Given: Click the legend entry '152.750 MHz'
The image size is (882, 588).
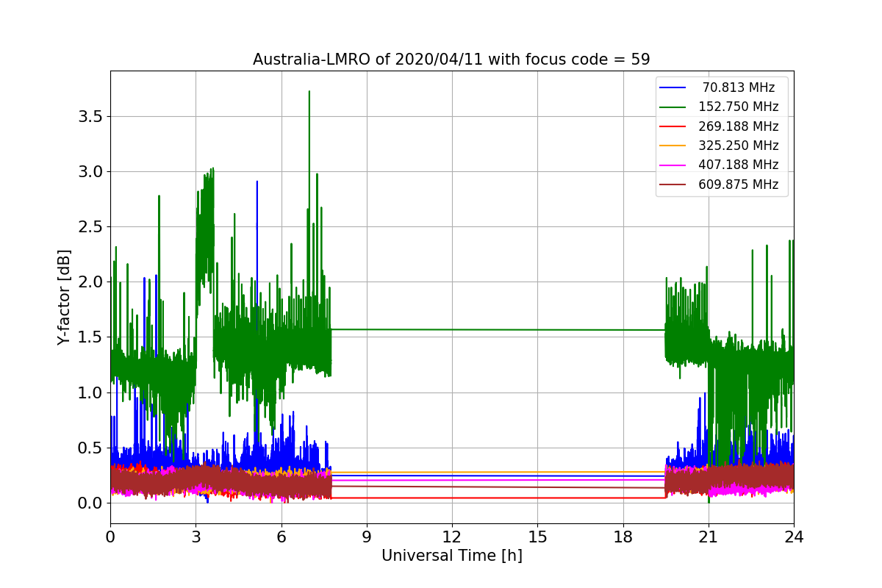Looking at the screenshot, I should click(739, 107).
